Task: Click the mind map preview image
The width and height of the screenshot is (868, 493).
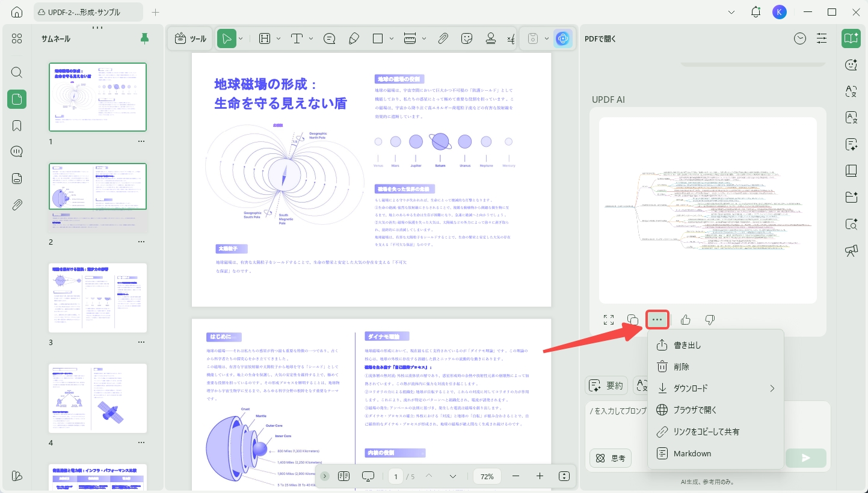Action: (x=707, y=210)
